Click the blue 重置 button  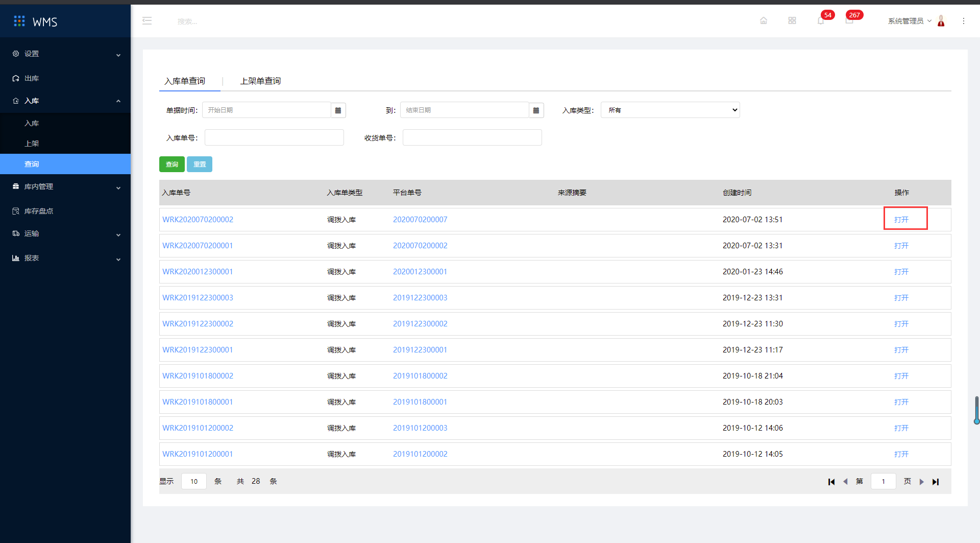(x=200, y=164)
